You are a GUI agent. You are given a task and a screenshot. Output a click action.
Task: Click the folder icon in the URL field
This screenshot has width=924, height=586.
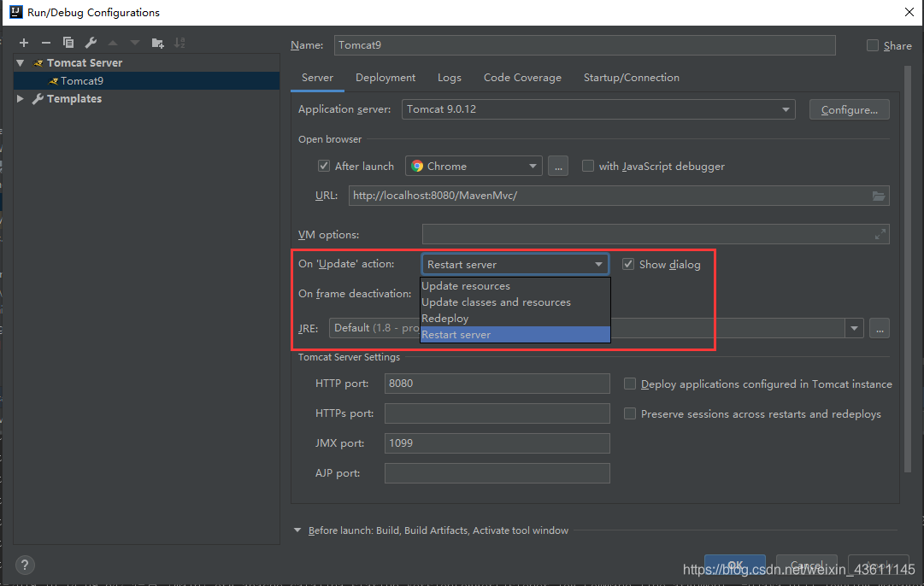pos(878,196)
